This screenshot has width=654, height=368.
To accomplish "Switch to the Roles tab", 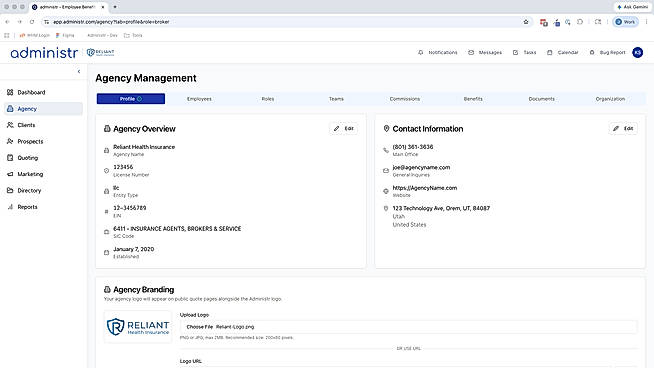I will [x=268, y=99].
